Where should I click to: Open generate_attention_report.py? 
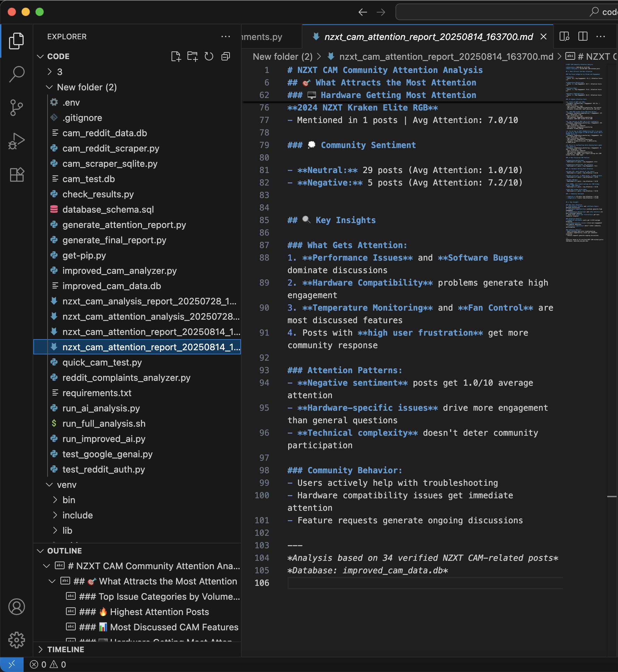click(137, 225)
